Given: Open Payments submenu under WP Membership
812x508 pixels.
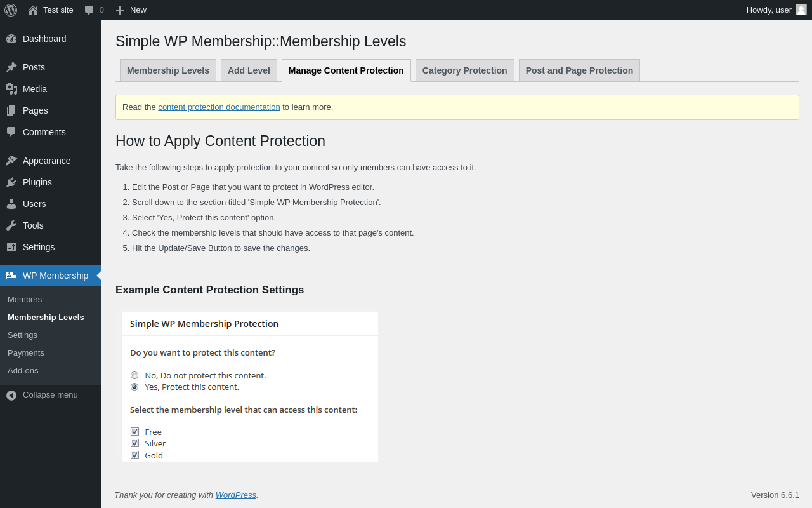Looking at the screenshot, I should [26, 353].
